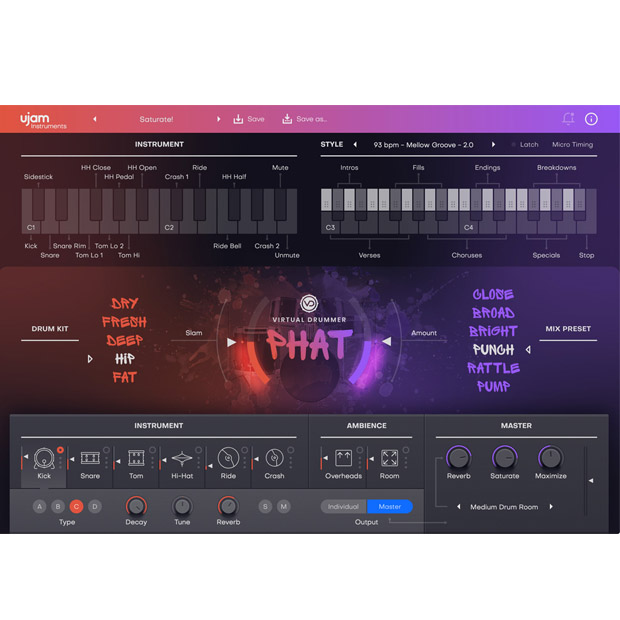
Task: Click the ujam Instruments logo
Action: point(43,120)
